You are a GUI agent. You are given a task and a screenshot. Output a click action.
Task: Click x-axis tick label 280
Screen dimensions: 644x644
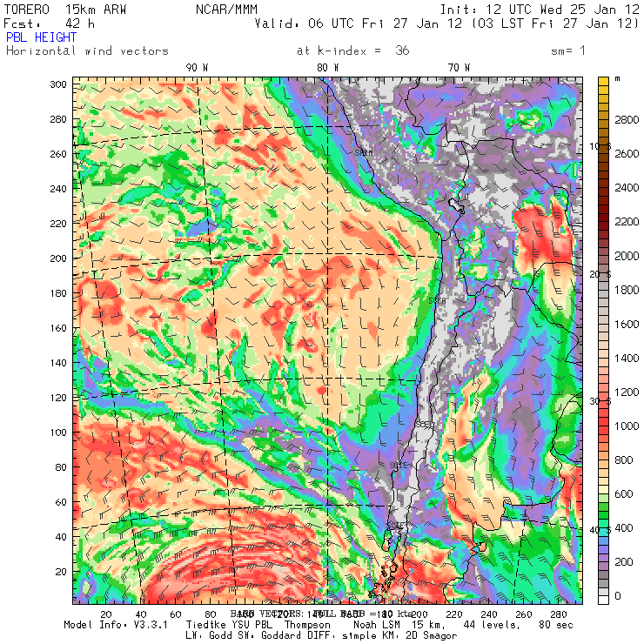[x=559, y=614]
